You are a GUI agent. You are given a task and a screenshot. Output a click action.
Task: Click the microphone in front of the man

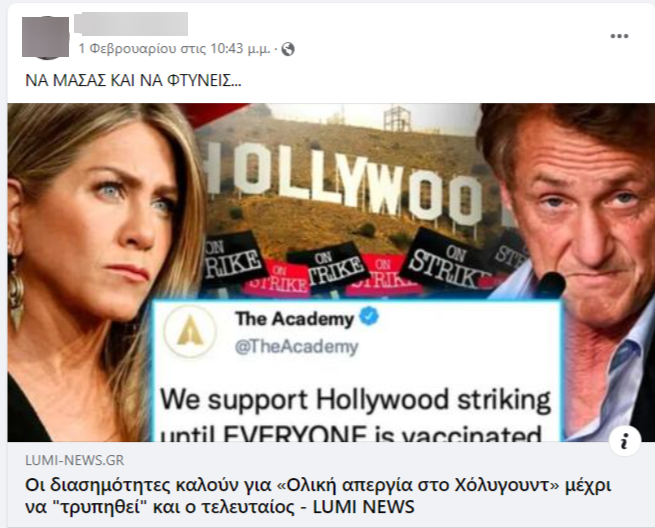551,284
